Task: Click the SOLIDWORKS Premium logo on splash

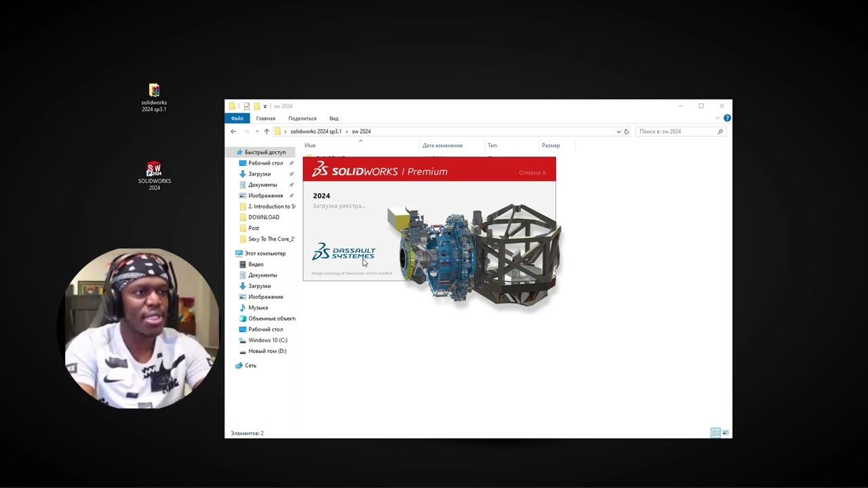Action: click(380, 170)
